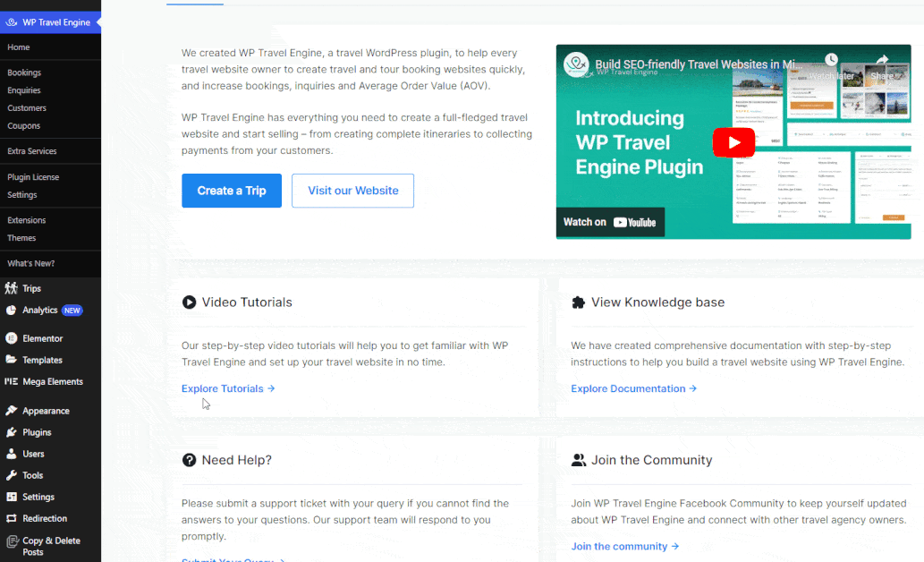
Task: Click the Video Tutorials heading
Action: [247, 302]
